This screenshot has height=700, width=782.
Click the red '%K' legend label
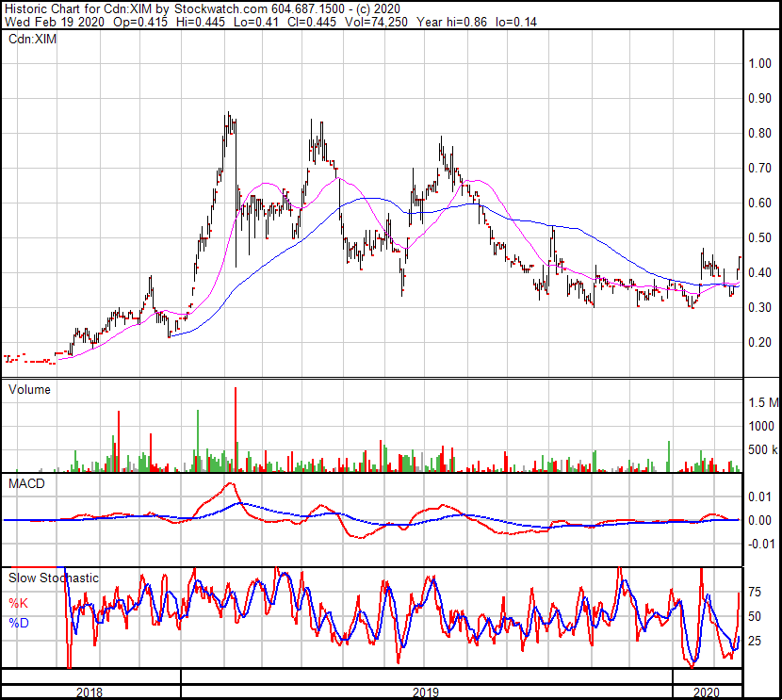click(19, 603)
